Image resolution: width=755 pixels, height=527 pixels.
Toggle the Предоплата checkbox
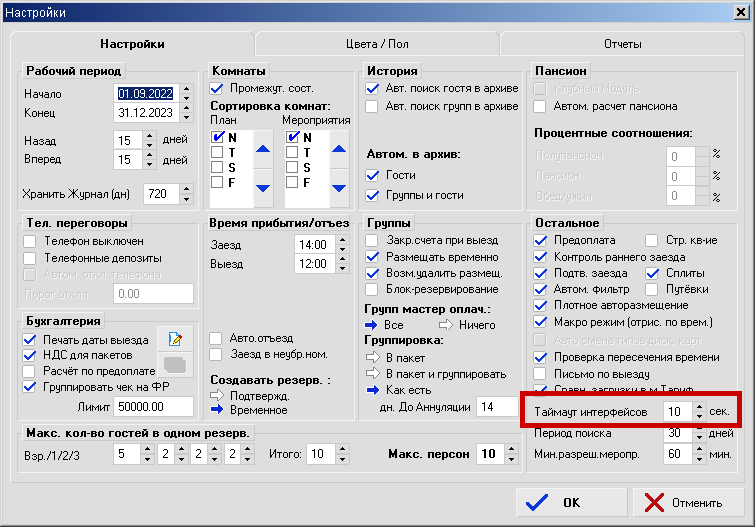pyautogui.click(x=541, y=240)
